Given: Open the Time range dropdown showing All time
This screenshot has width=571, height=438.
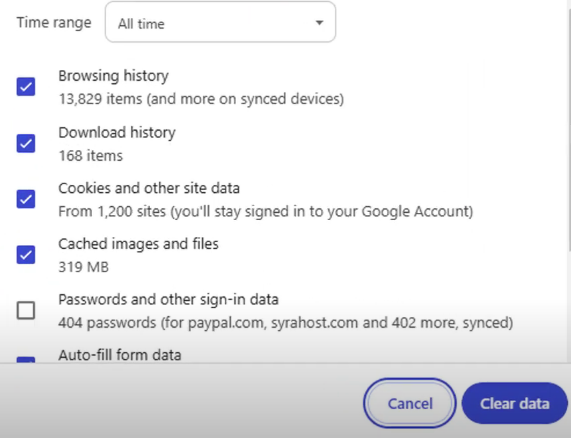Looking at the screenshot, I should point(220,22).
